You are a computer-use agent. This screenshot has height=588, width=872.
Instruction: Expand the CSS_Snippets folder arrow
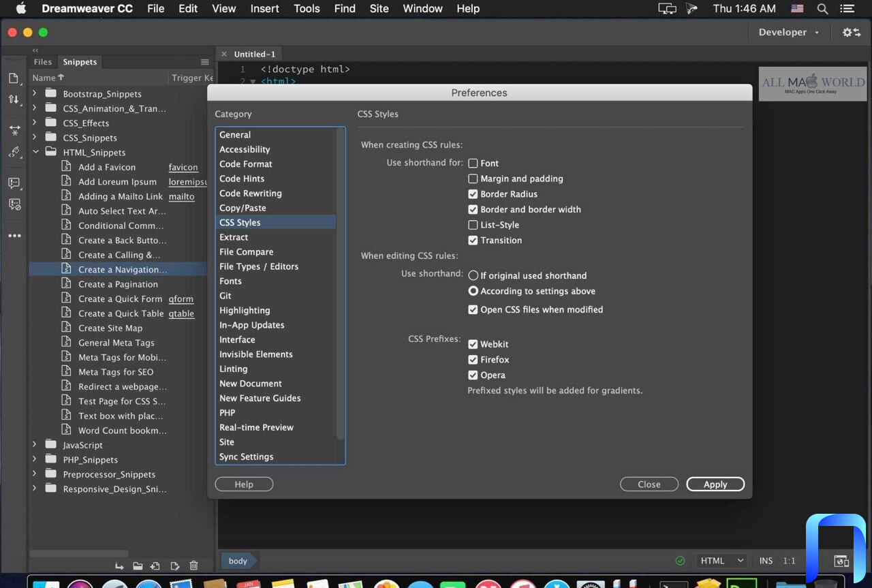35,137
